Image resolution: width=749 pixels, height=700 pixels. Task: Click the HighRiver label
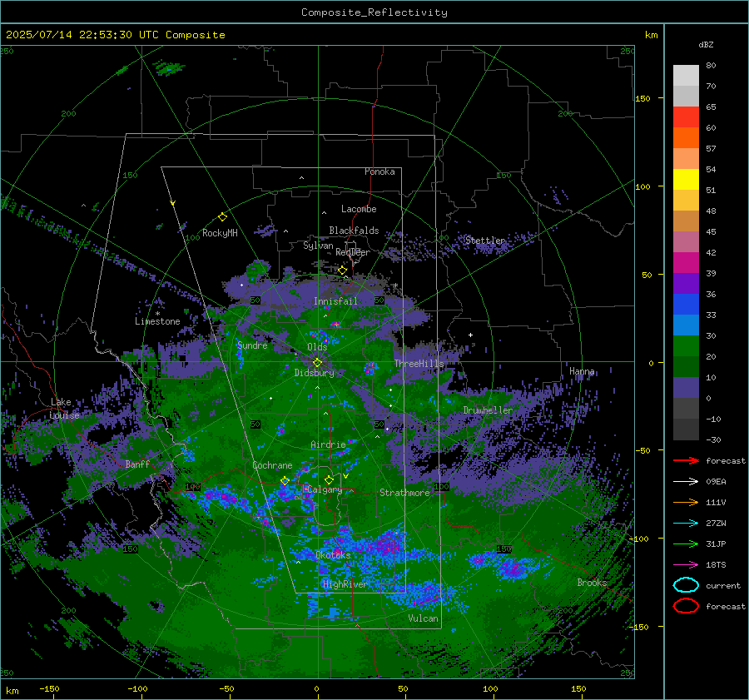[x=345, y=584]
